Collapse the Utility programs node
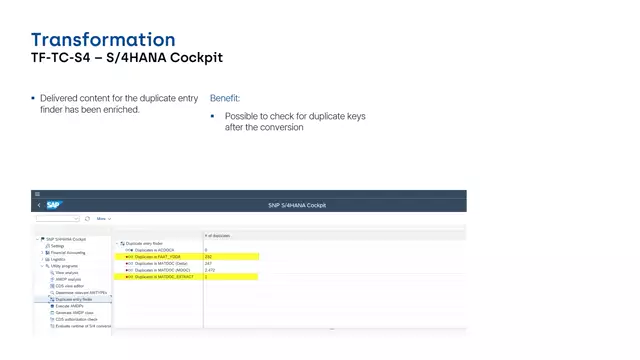Image resolution: width=640 pixels, height=360 pixels. [x=42, y=266]
